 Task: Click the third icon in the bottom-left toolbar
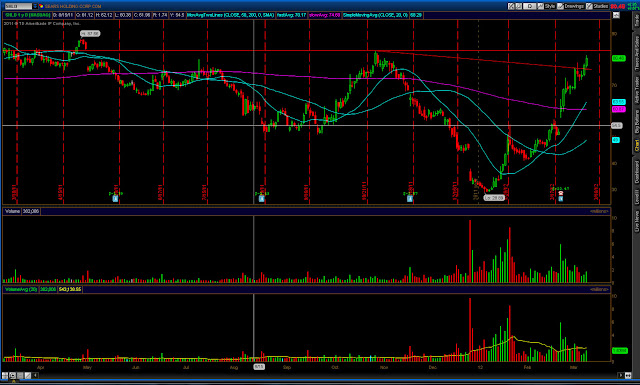(x=20, y=376)
